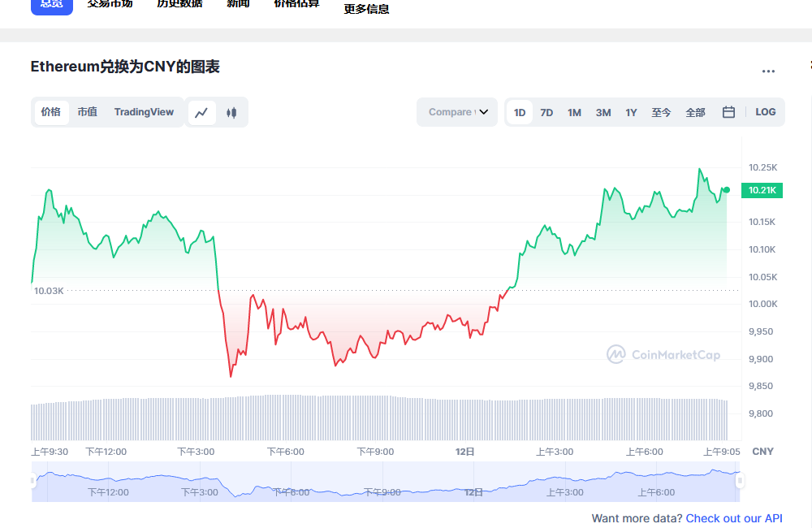The image size is (812, 528).
Task: Click the Check out our API link
Action: click(734, 518)
